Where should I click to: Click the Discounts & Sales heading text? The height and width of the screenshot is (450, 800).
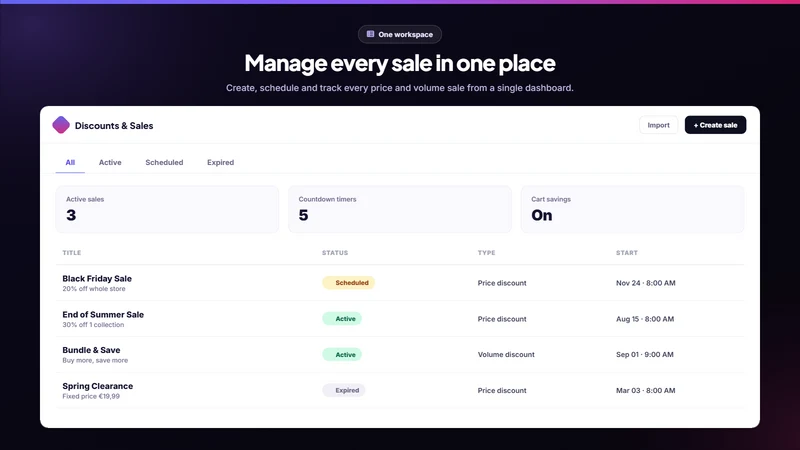click(x=114, y=126)
